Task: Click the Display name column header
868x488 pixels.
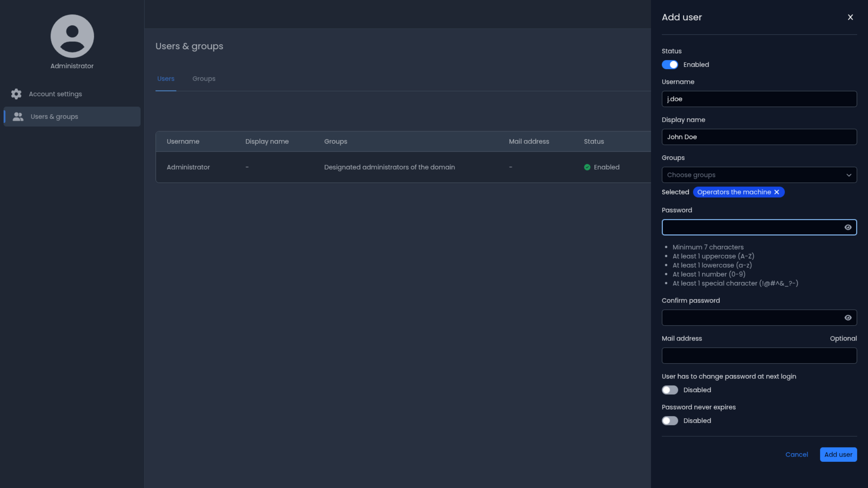Action: (x=267, y=141)
